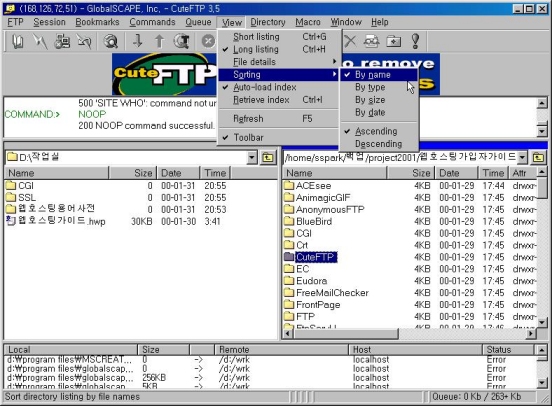Sort local pane by Date column header
This screenshot has height=406, width=552.
click(178, 173)
